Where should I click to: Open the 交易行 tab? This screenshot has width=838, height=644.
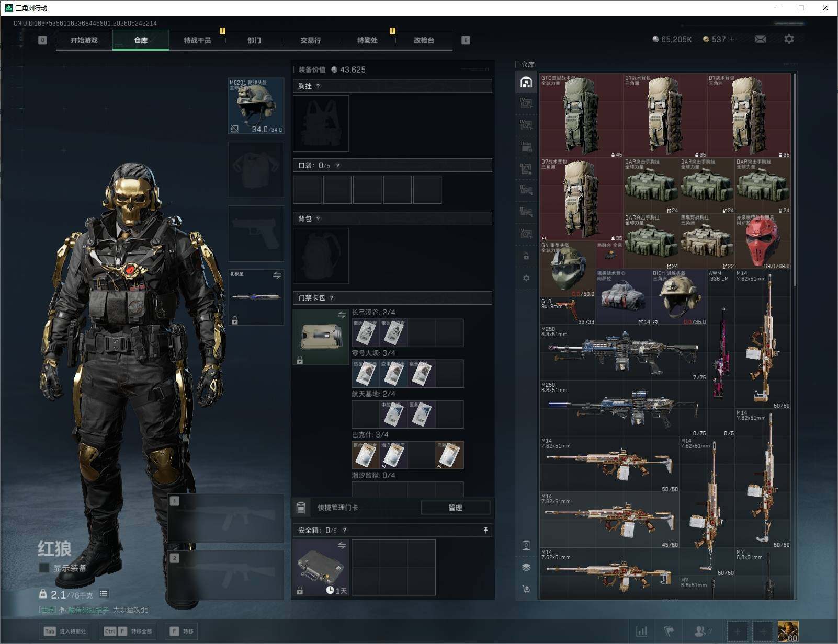311,40
